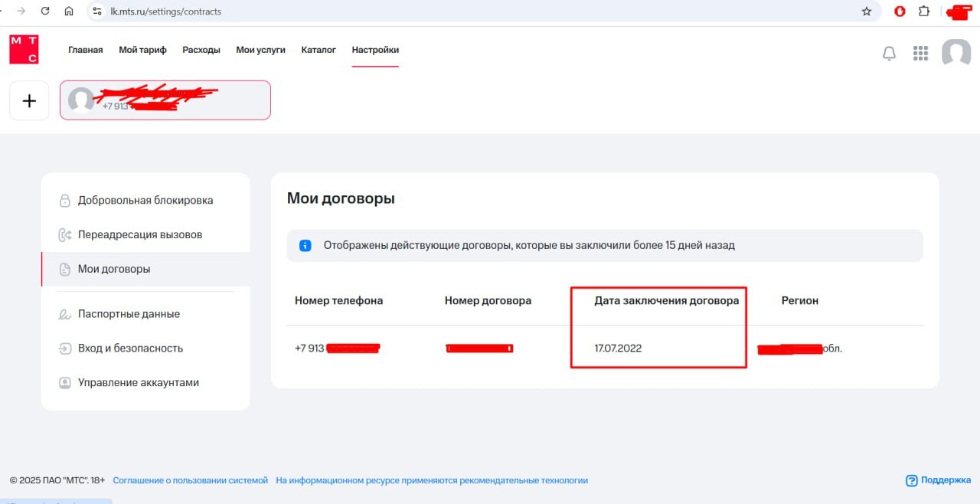Open the apps grid icon
Image resolution: width=980 pixels, height=504 pixels.
(x=920, y=53)
